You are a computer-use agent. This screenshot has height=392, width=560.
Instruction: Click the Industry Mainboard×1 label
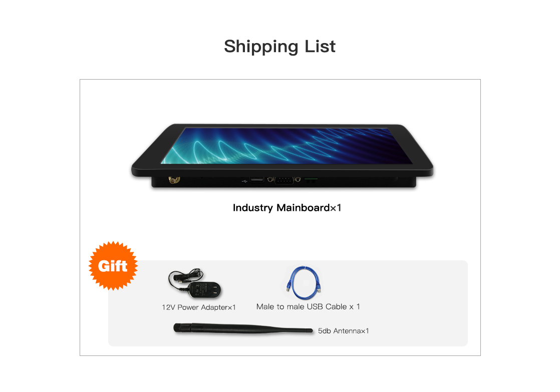(287, 208)
